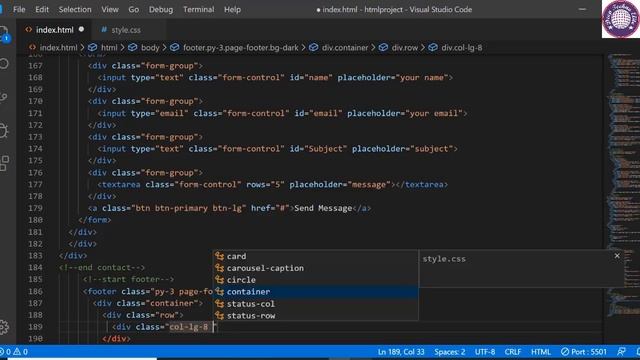Click line number 186 in the gutter

point(36,291)
